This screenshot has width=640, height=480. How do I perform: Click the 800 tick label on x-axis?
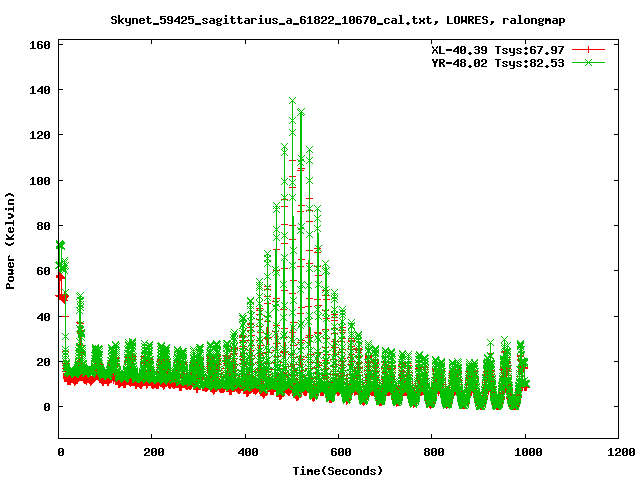(433, 452)
